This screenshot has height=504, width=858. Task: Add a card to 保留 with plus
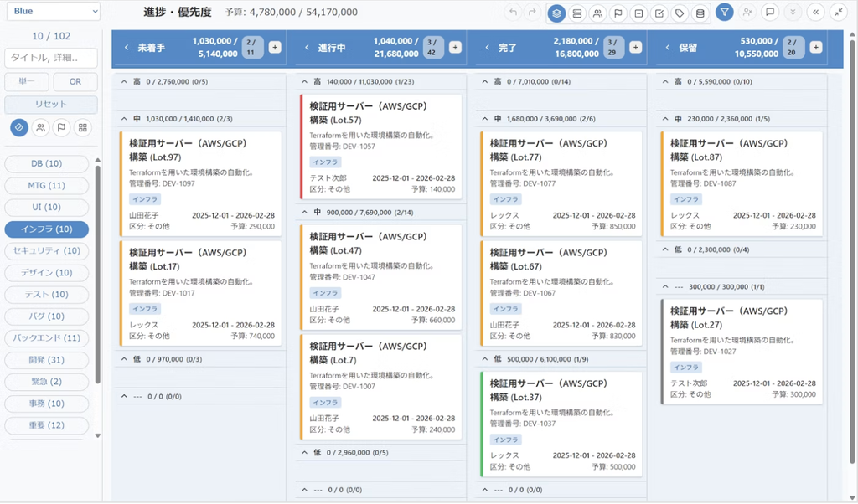pyautogui.click(x=816, y=48)
